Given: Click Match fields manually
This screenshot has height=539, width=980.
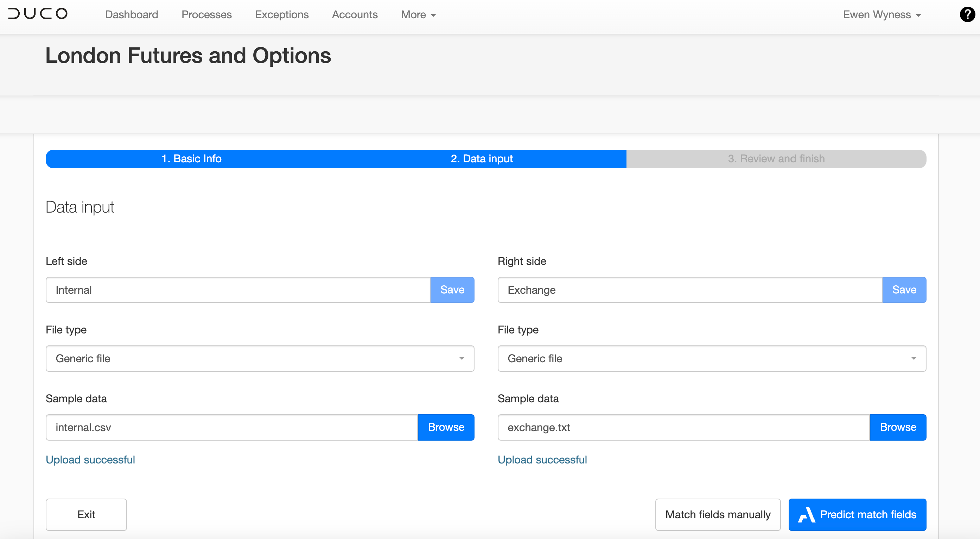Looking at the screenshot, I should point(718,515).
